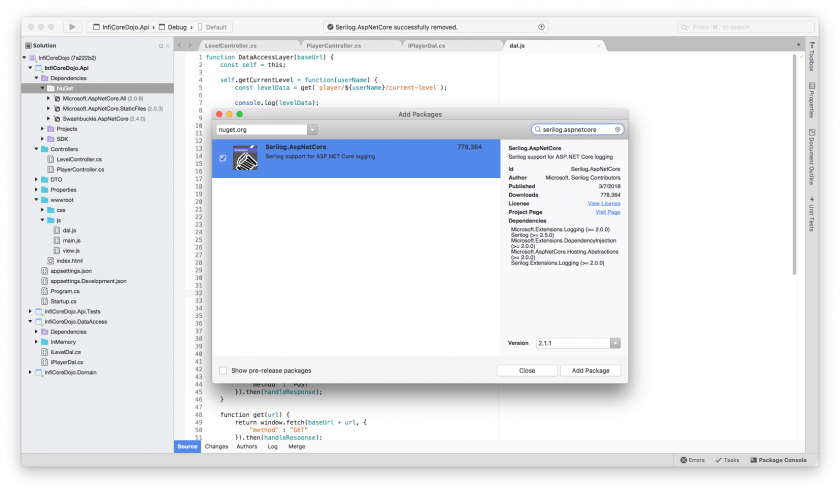The image size is (840, 492).
Task: Select appsettings.json in solution tree
Action: [x=71, y=271]
